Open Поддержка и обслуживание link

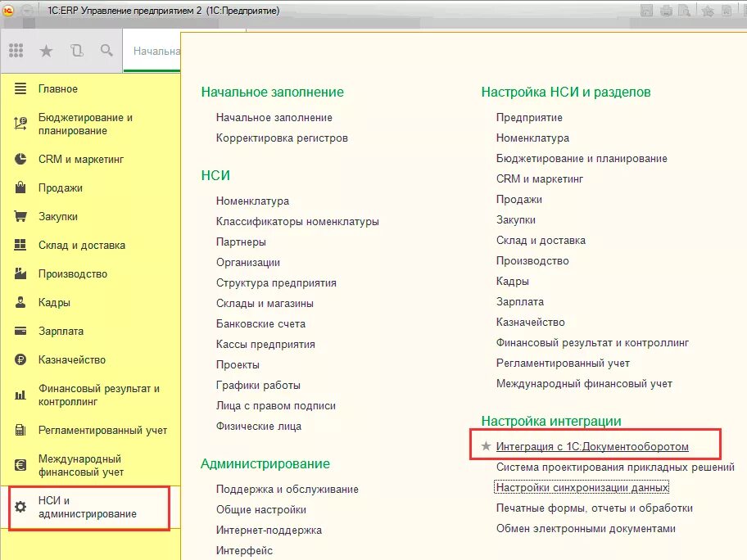pyautogui.click(x=287, y=489)
